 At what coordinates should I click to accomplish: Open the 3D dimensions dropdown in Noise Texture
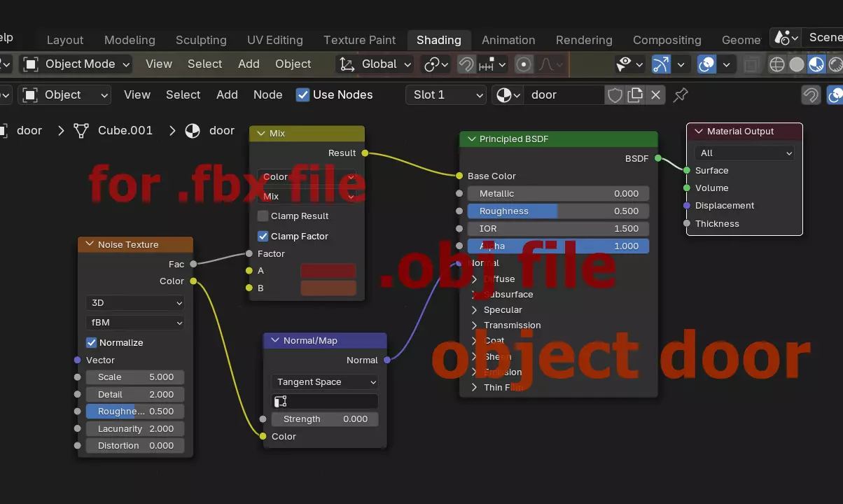click(135, 303)
